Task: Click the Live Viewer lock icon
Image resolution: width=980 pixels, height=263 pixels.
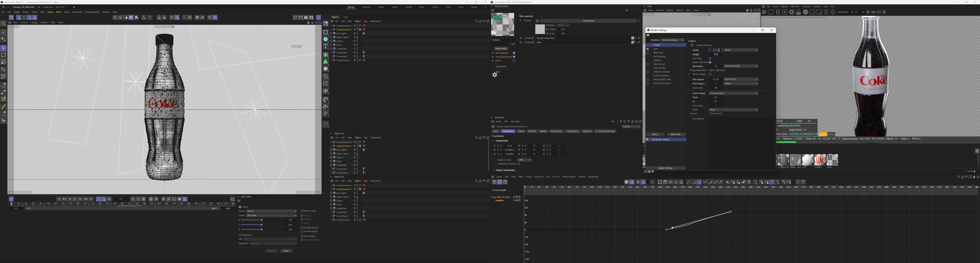Action: [x=799, y=12]
